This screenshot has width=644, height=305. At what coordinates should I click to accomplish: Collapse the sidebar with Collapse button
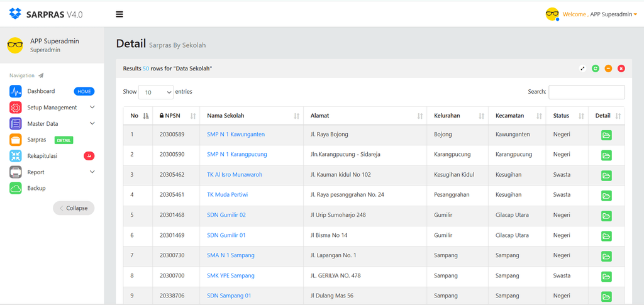(74, 208)
